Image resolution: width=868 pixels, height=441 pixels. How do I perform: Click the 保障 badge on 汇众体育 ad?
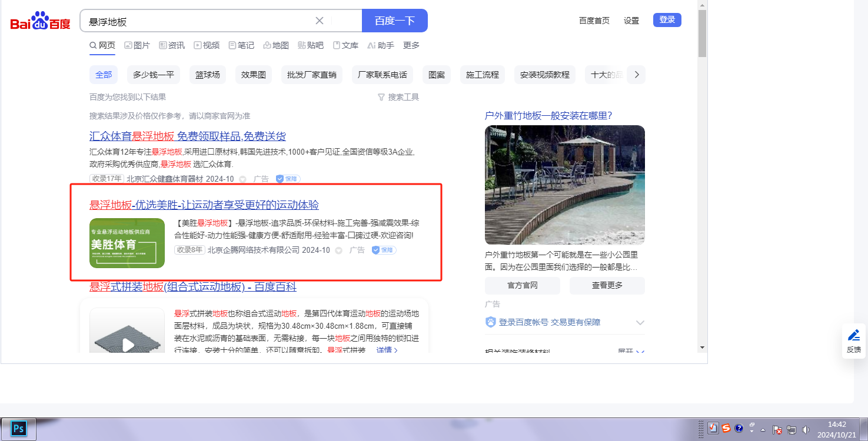click(288, 179)
